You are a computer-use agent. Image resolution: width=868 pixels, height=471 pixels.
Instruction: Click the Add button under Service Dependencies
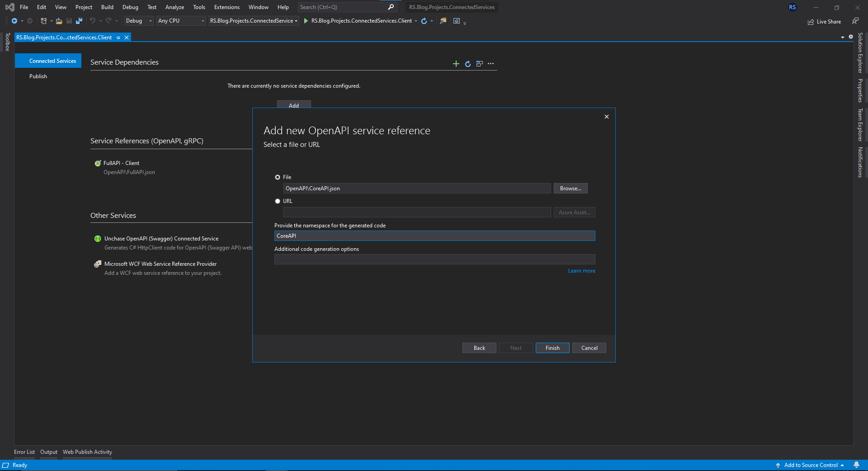(x=294, y=105)
